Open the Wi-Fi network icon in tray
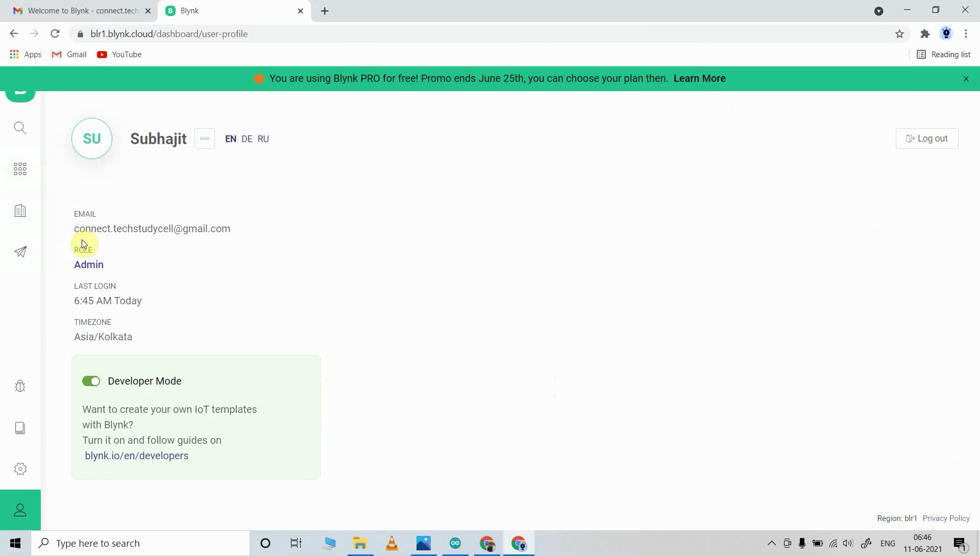The image size is (980, 556). click(834, 543)
